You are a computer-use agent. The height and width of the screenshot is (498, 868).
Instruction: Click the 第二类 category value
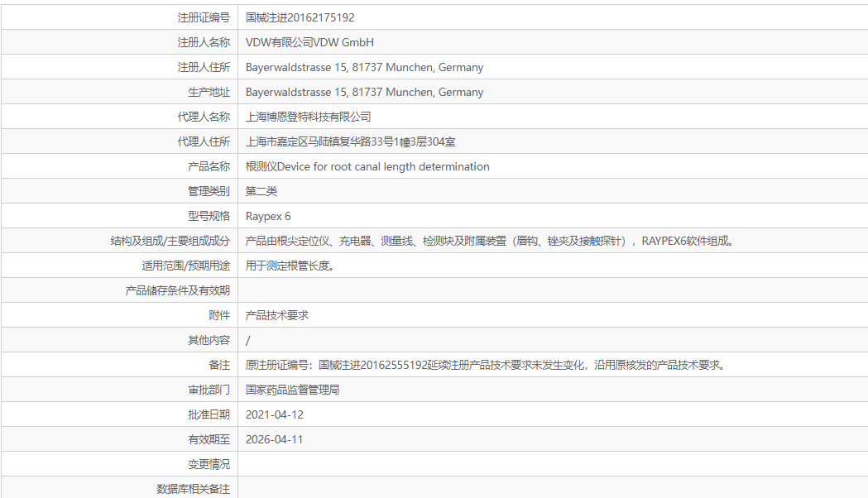click(x=261, y=191)
